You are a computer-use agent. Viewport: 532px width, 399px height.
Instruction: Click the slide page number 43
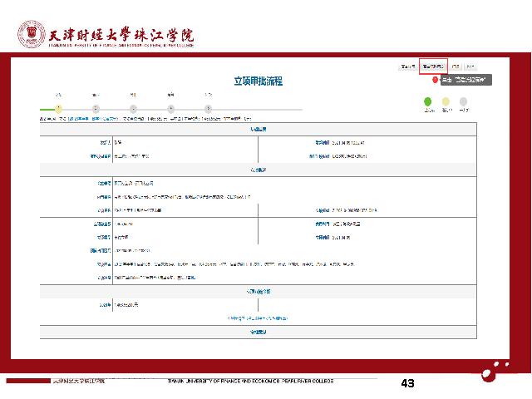pyautogui.click(x=407, y=383)
